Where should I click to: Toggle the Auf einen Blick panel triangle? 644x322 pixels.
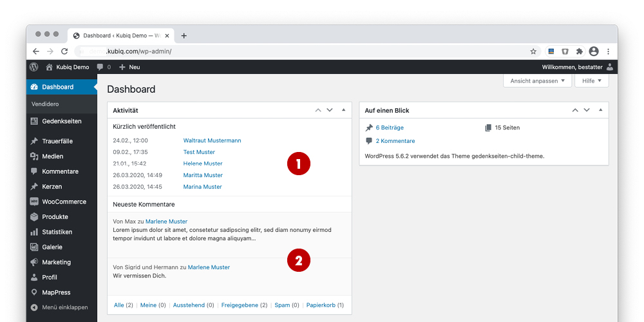(600, 110)
